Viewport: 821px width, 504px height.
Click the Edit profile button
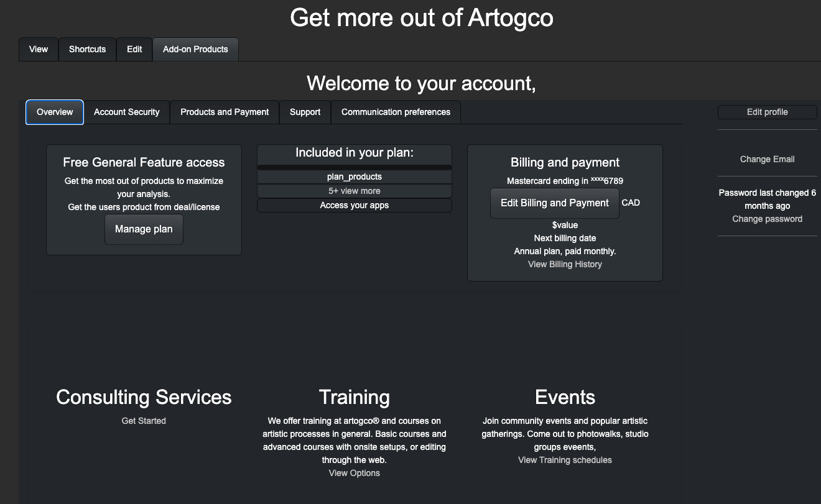coord(768,112)
